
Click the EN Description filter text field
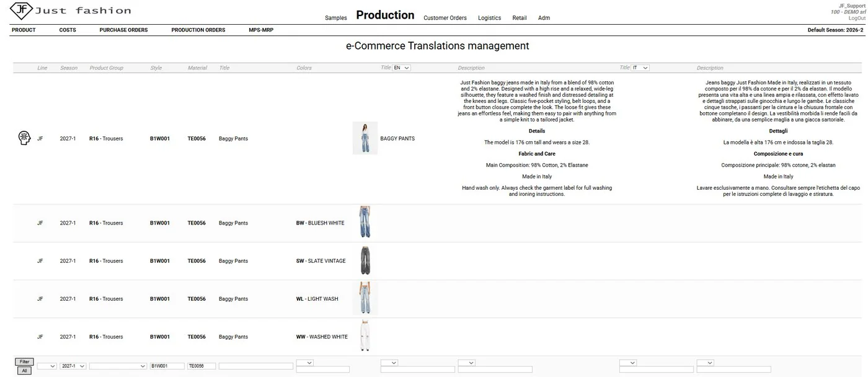pos(495,370)
